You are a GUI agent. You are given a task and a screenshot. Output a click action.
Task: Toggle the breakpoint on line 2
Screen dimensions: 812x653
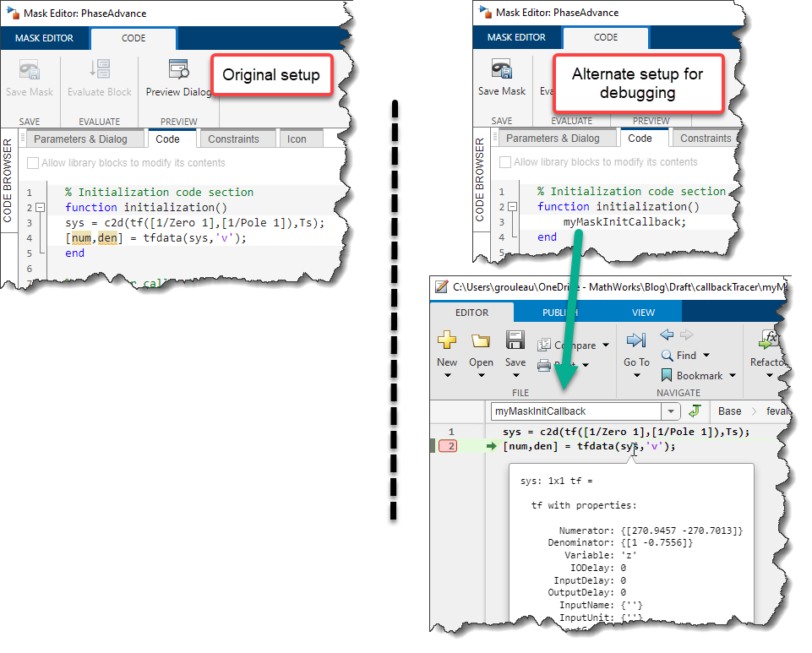[x=451, y=446]
